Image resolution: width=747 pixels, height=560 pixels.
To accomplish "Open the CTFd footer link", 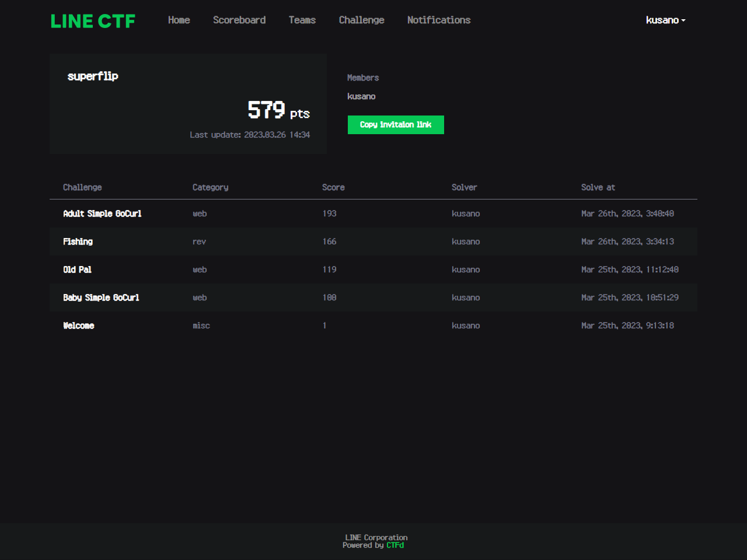I will (395, 545).
